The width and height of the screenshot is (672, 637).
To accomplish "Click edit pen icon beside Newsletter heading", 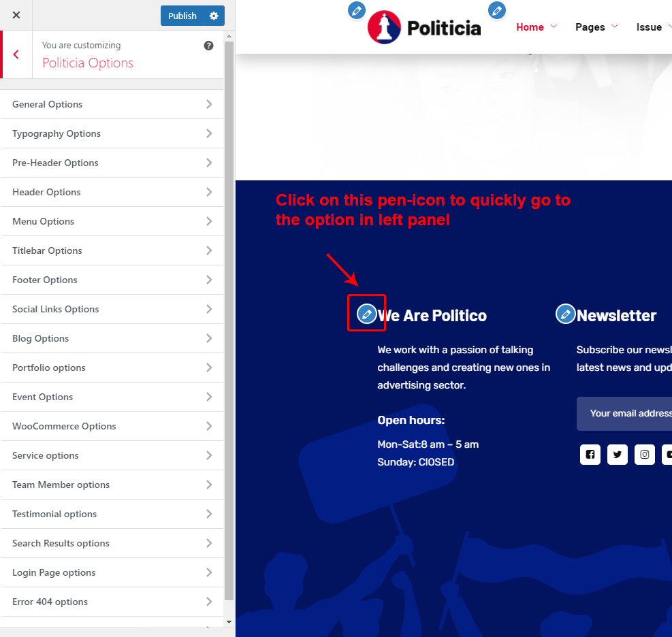I will pos(565,314).
